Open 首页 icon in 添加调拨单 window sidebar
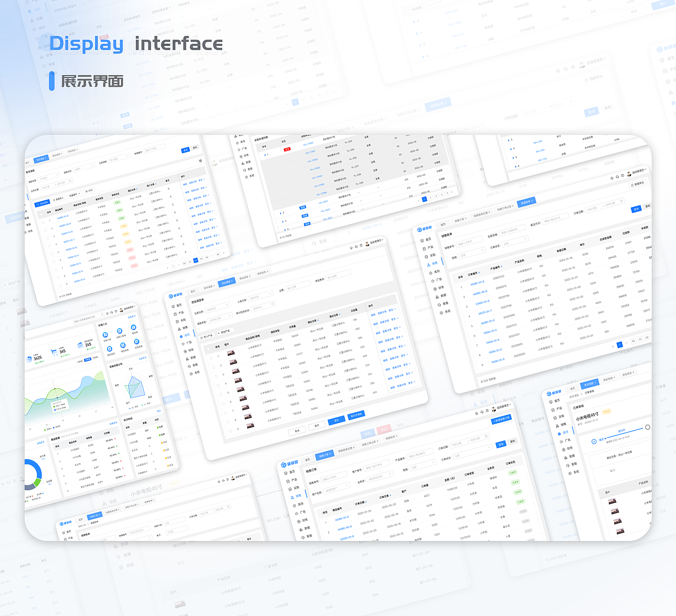 [173, 306]
